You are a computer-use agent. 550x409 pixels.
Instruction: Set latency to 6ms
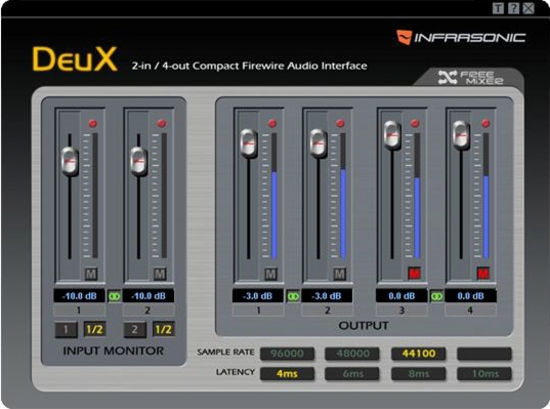point(352,374)
